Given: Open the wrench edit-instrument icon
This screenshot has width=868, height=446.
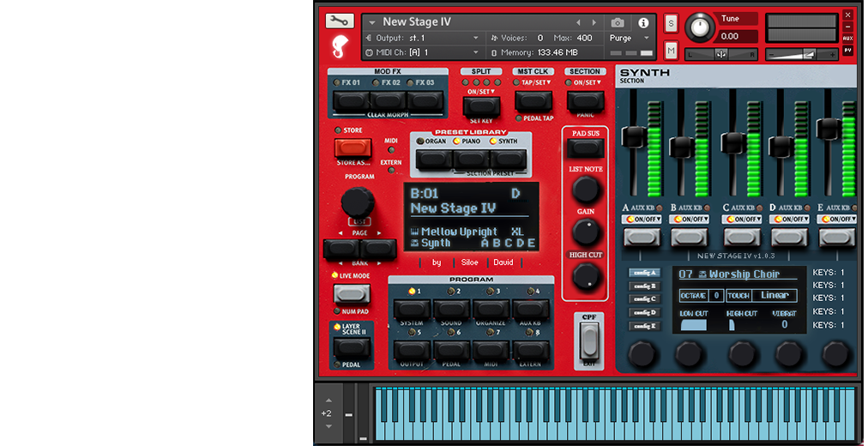Looking at the screenshot, I should (340, 21).
